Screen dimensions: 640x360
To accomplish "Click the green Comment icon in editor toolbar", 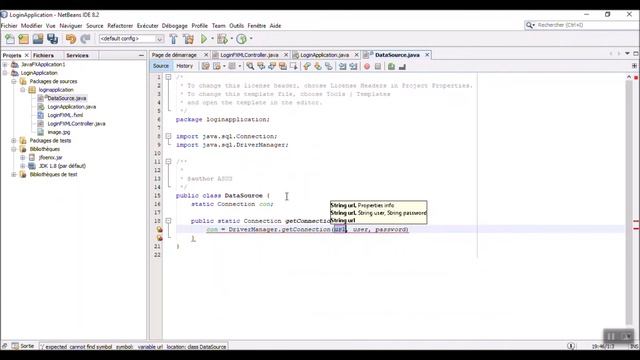I will pyautogui.click(x=391, y=66).
